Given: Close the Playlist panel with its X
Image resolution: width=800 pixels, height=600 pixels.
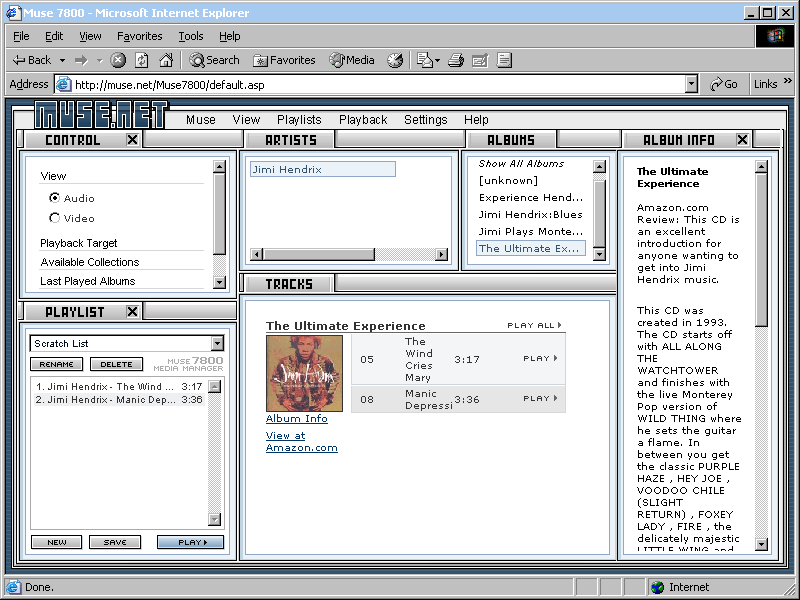Looking at the screenshot, I should point(133,311).
